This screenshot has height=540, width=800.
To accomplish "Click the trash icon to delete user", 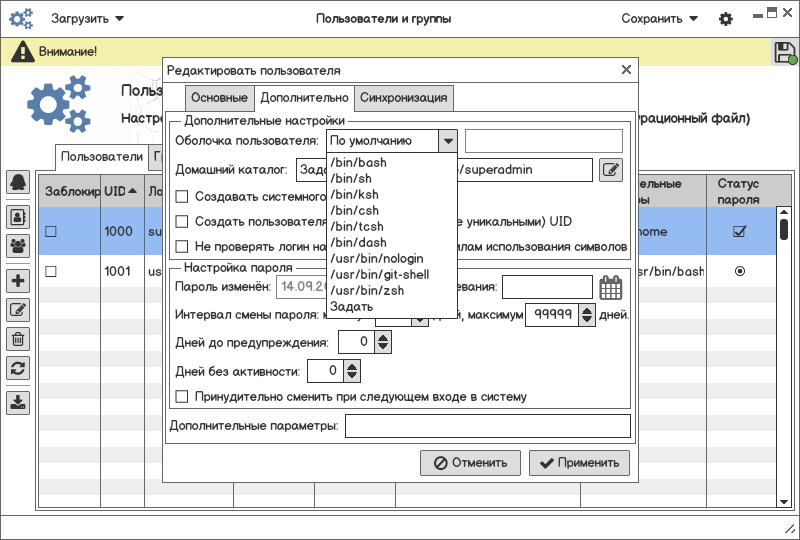I will [18, 339].
